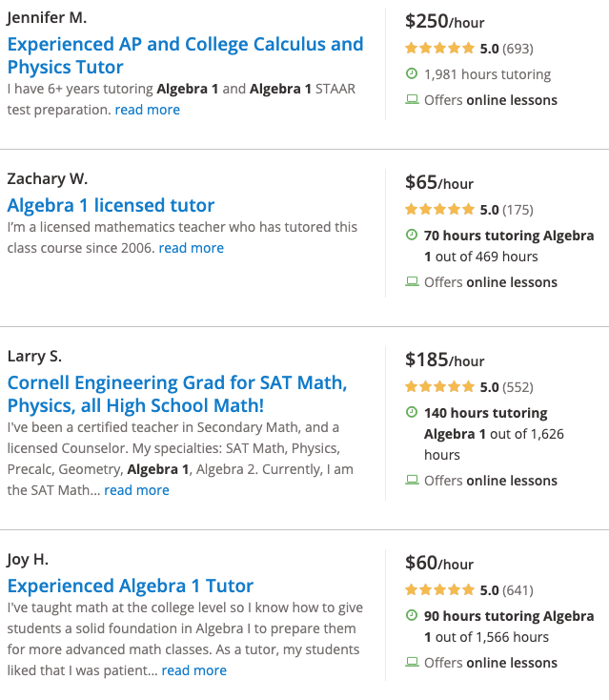Open the Algebra 1 licensed tutor listing
The image size is (609, 700).
coord(111,205)
